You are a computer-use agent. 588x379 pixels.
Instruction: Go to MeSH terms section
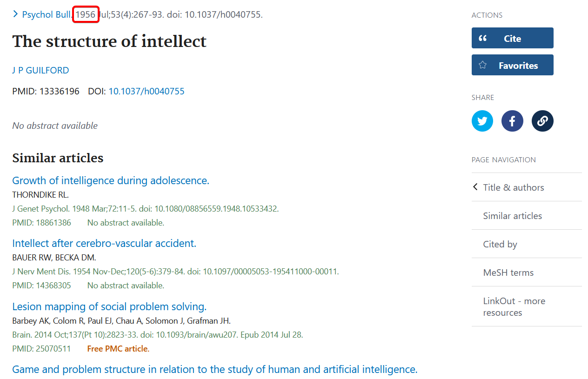pyautogui.click(x=508, y=273)
